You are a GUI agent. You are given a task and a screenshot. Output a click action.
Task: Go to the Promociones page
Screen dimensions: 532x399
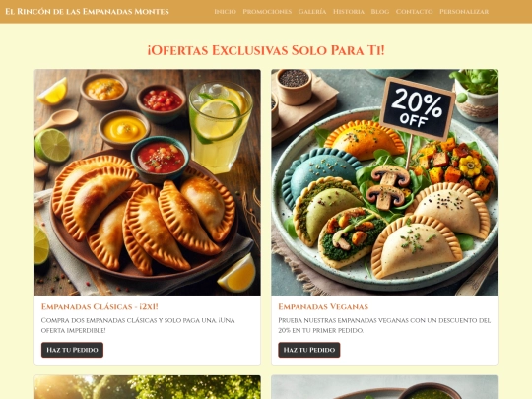[x=267, y=12]
